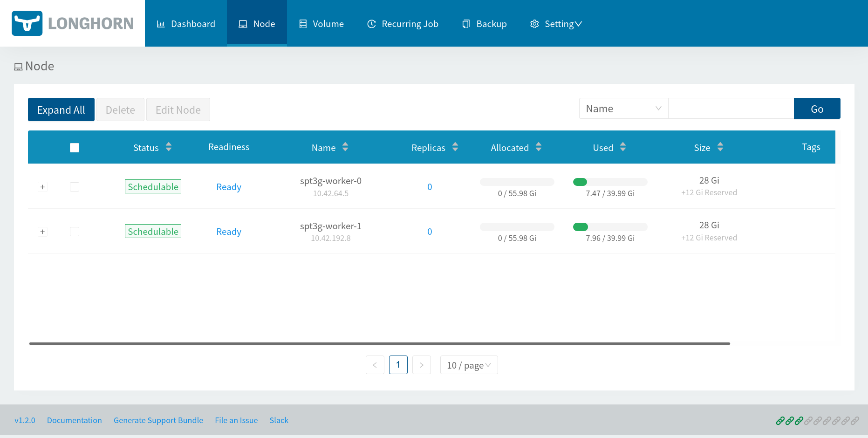Click the IP address 10.42.64.5
868x438 pixels.
(x=331, y=193)
